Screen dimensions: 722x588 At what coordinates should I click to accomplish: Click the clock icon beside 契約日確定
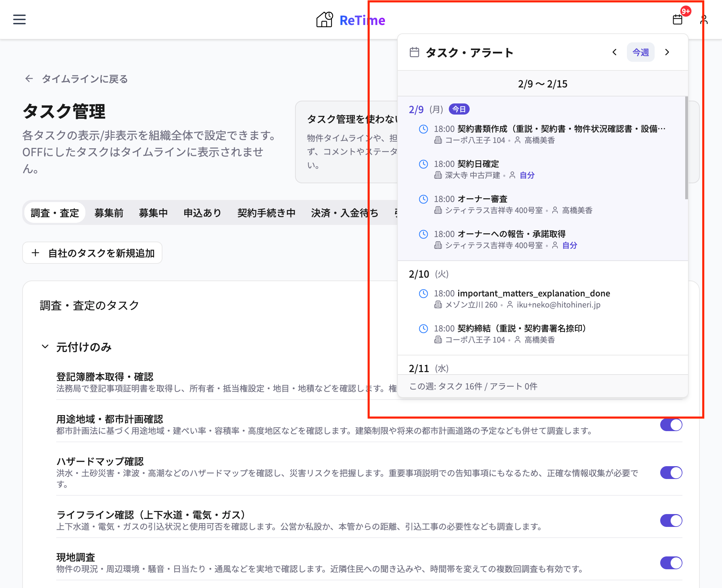pos(423,164)
